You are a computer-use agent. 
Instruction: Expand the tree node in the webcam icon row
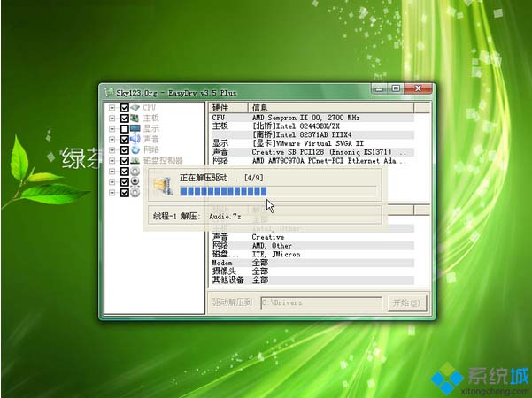(112, 182)
